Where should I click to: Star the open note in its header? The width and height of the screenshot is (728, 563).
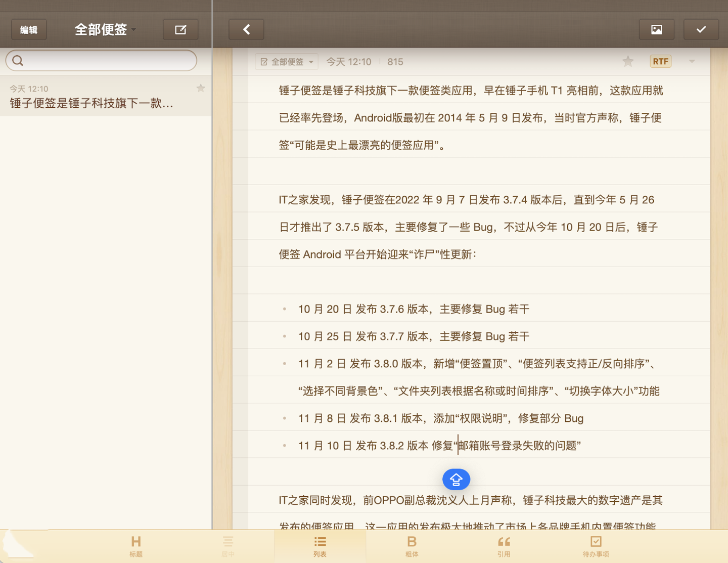coord(628,62)
